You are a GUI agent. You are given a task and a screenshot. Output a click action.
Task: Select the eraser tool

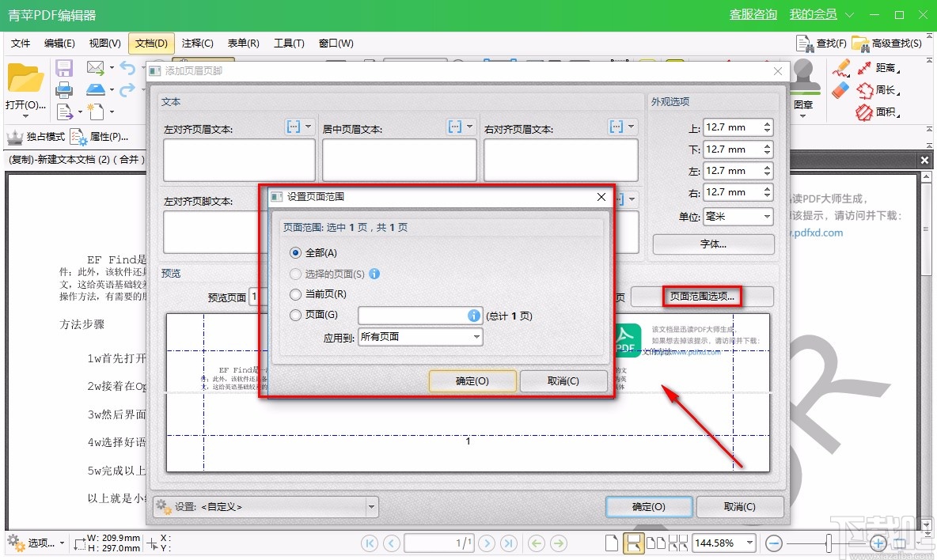pos(839,89)
